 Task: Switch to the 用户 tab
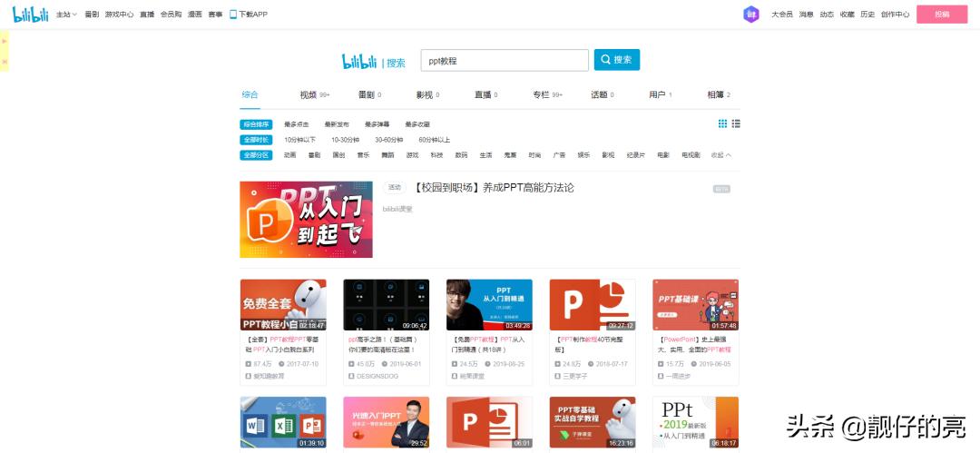point(660,95)
